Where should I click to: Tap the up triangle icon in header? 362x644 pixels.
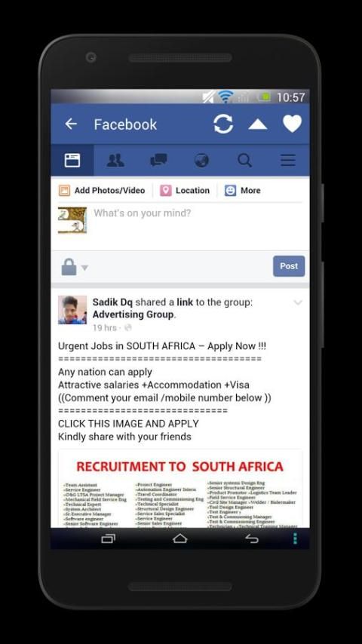[x=258, y=124]
